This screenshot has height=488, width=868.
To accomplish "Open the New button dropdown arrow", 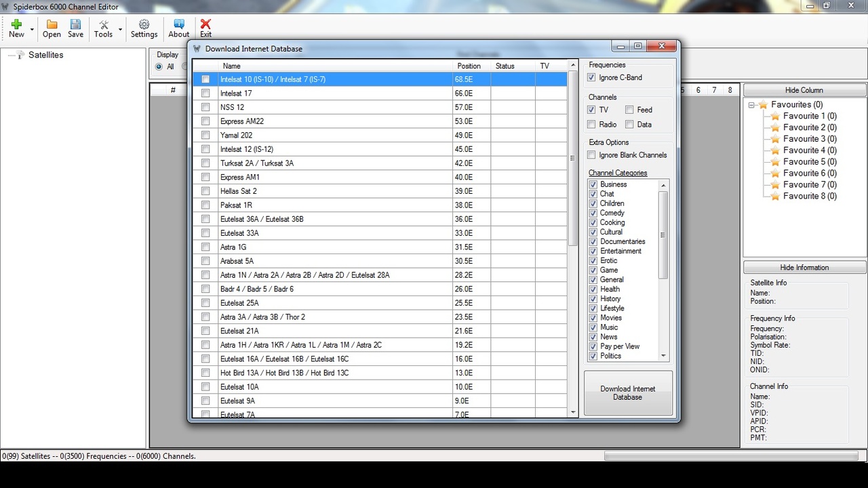I will (32, 30).
